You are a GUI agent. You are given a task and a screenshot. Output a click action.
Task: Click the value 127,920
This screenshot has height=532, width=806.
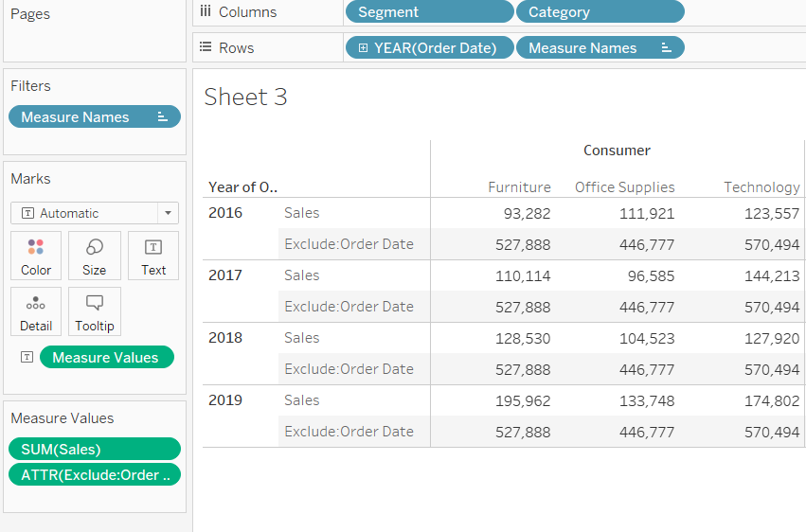772,339
